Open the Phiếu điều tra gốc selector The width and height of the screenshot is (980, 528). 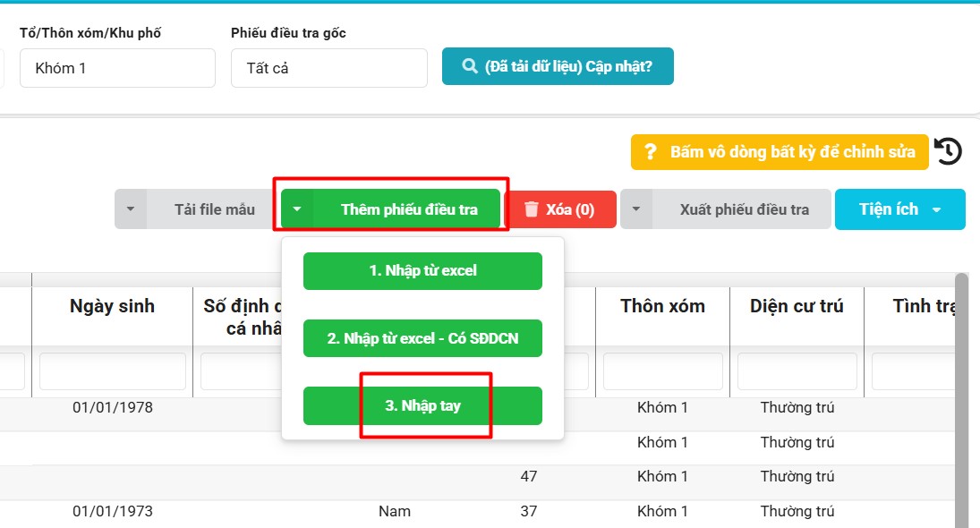pyautogui.click(x=328, y=68)
